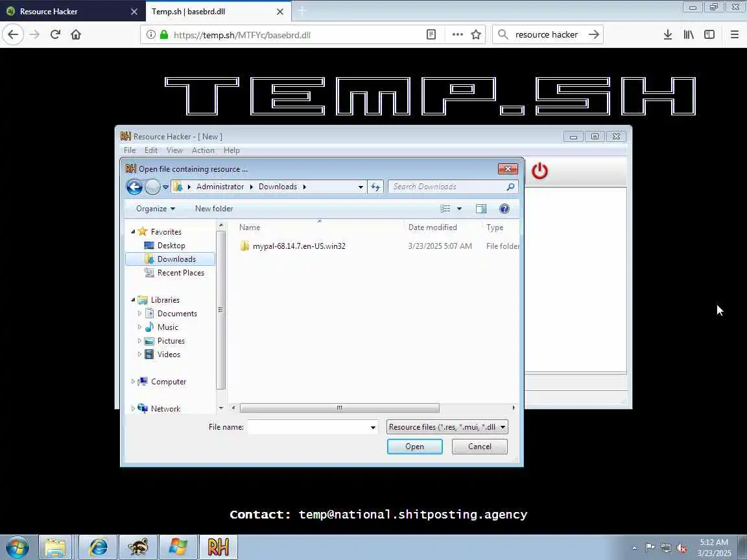Open recent locations dropdown in file dialog
Image resolution: width=747 pixels, height=560 pixels.
tap(165, 187)
